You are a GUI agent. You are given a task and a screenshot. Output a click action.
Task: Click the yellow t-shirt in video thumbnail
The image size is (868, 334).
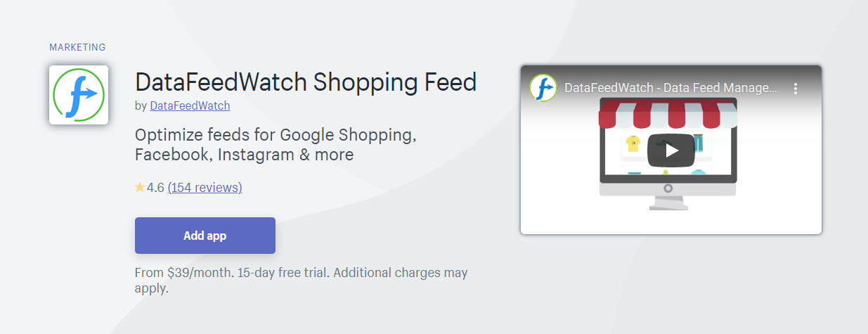633,144
